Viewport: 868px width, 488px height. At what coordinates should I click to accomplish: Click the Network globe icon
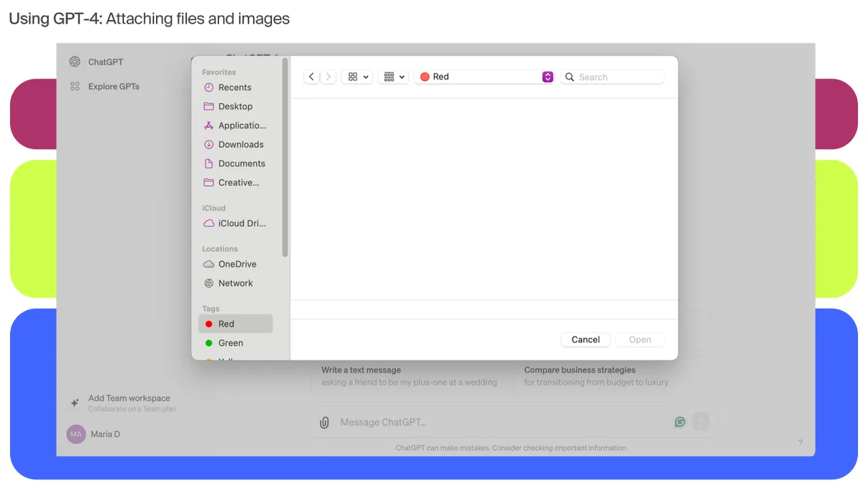coord(209,283)
